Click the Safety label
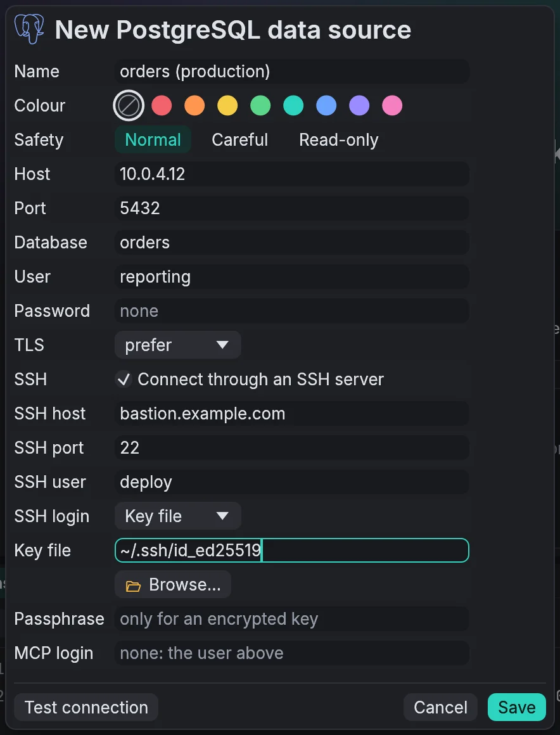The width and height of the screenshot is (560, 735). pyautogui.click(x=39, y=139)
